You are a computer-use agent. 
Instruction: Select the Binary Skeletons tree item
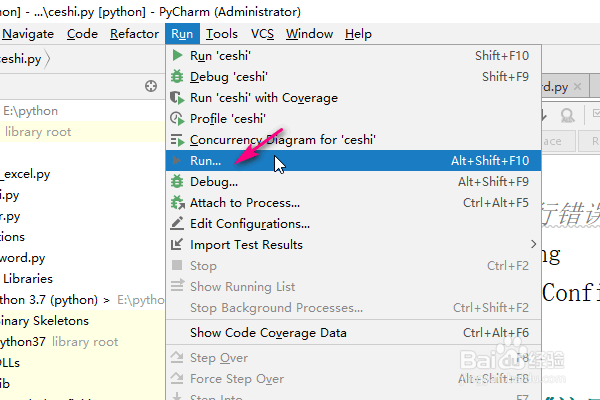pyautogui.click(x=45, y=321)
